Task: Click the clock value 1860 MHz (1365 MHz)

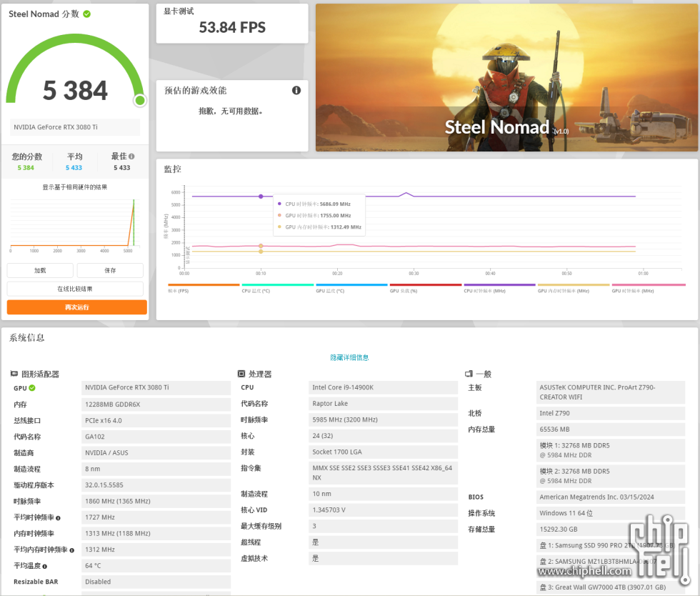Action: (156, 501)
